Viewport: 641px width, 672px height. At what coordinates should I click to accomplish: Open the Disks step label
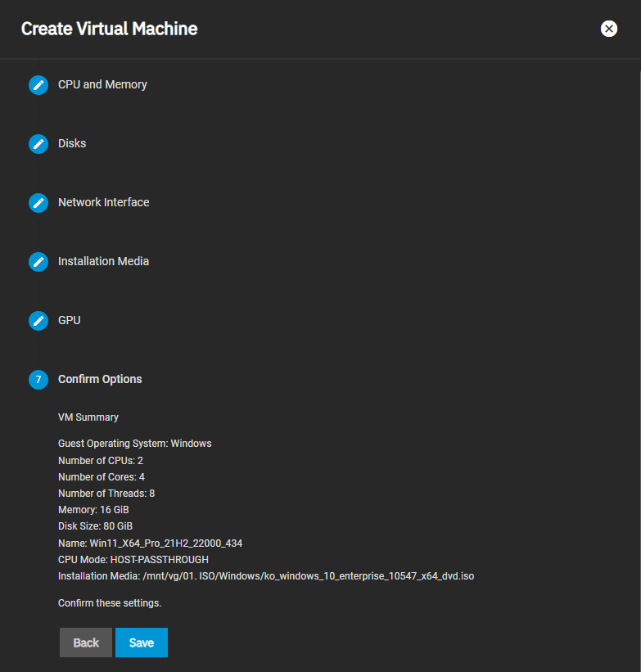pos(72,143)
